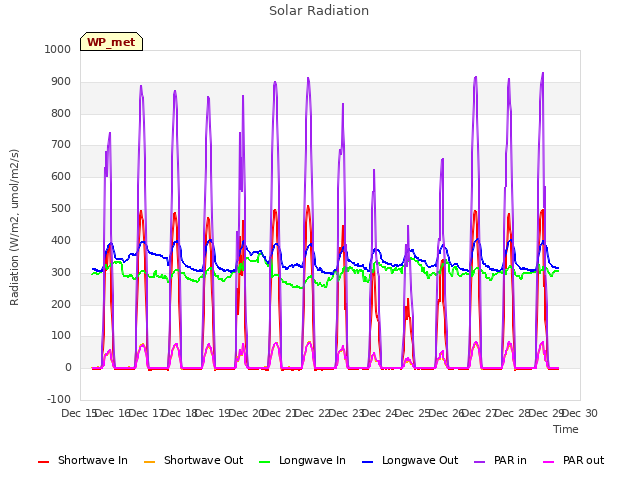Click the blue Longwave Out legend swatch
Viewport: 640px width, 480px height.
point(368,462)
